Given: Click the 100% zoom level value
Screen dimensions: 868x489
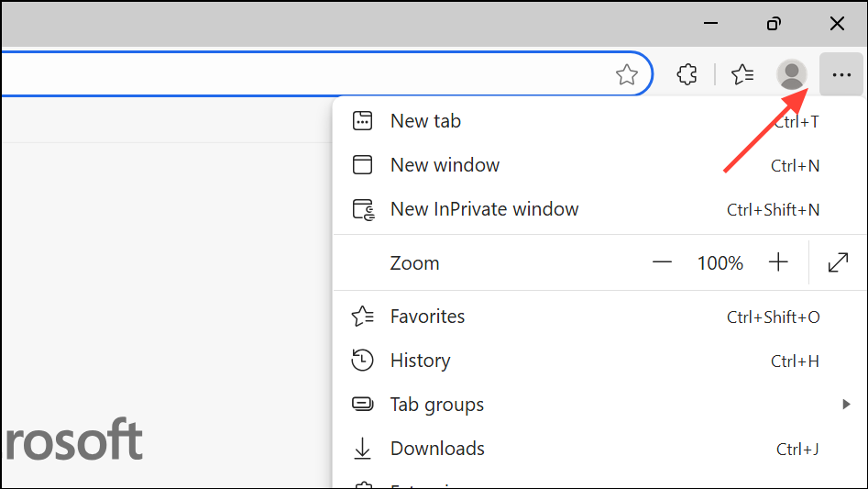Looking at the screenshot, I should [x=720, y=263].
